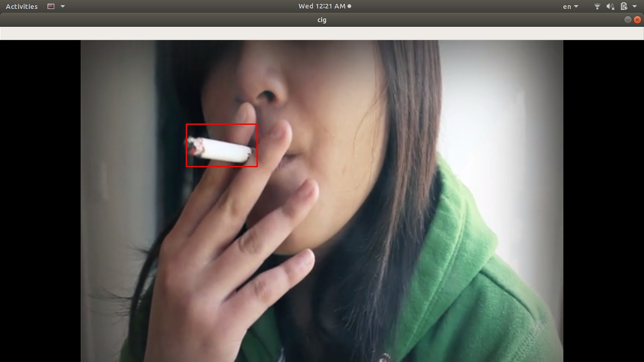Close the cig image window
644x362 pixels.
click(637, 20)
